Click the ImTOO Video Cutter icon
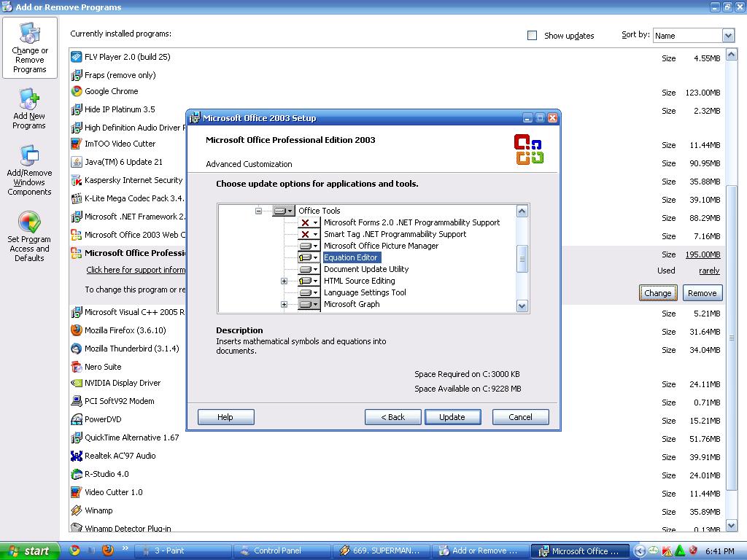This screenshot has width=747, height=560. pyautogui.click(x=76, y=144)
